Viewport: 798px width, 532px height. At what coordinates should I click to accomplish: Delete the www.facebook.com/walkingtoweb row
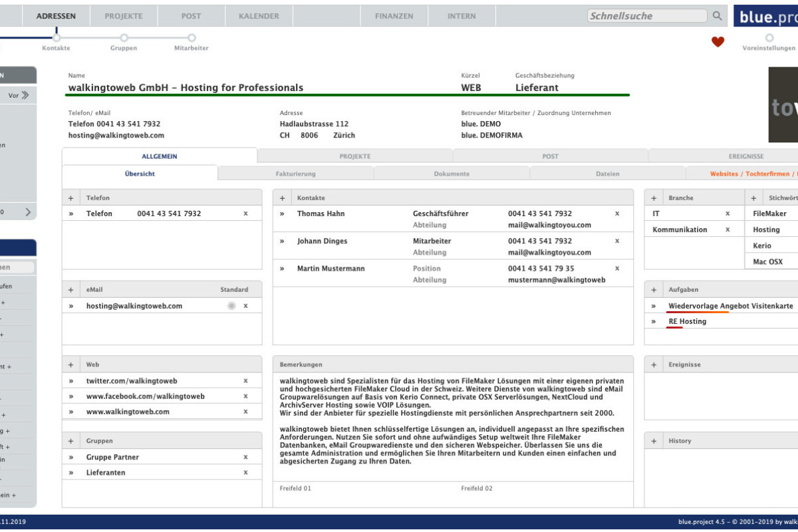245,396
